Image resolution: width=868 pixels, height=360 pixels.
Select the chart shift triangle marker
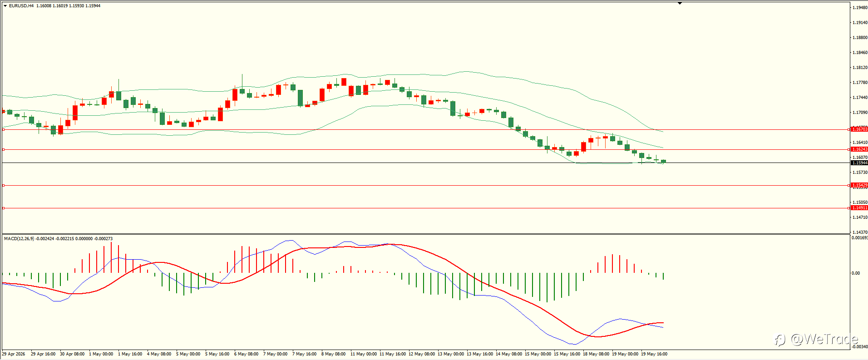point(680,3)
